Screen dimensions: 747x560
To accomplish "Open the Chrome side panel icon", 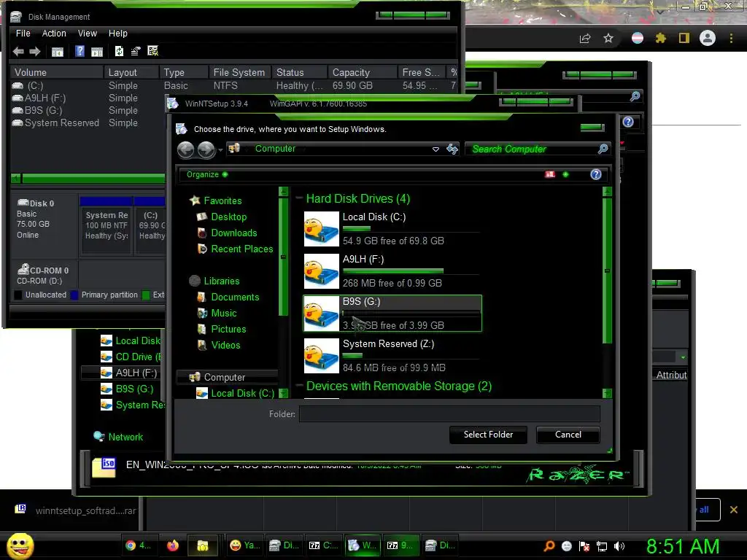I will (x=684, y=38).
